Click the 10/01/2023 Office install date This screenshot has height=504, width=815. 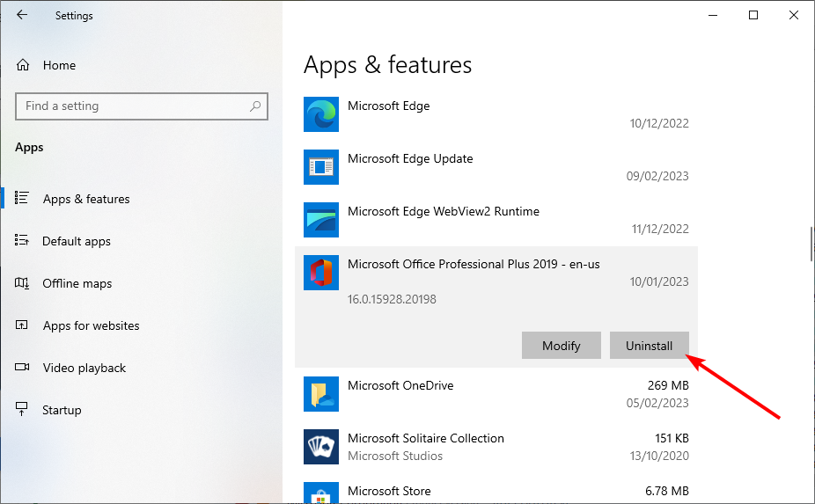659,281
